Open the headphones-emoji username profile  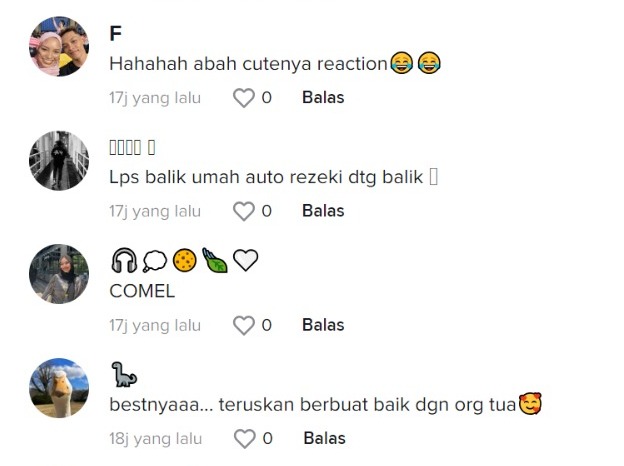[x=184, y=261]
